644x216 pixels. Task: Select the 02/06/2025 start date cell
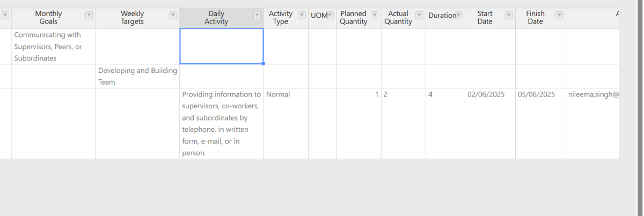[x=489, y=123]
